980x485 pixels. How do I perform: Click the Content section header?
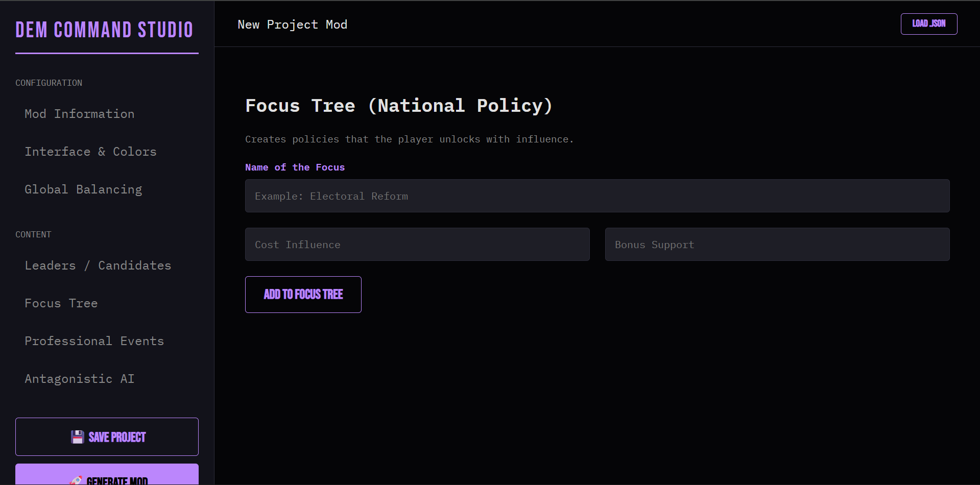click(33, 234)
